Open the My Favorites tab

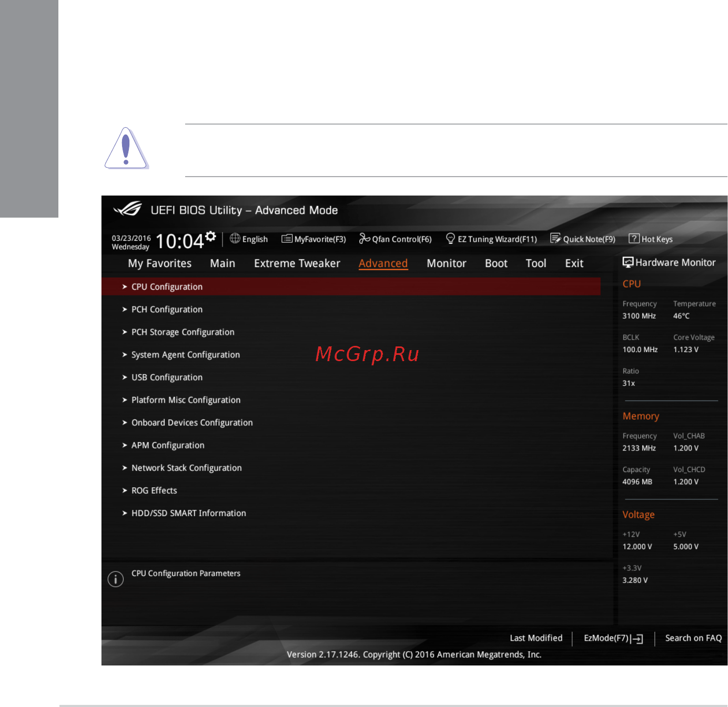pos(160,263)
